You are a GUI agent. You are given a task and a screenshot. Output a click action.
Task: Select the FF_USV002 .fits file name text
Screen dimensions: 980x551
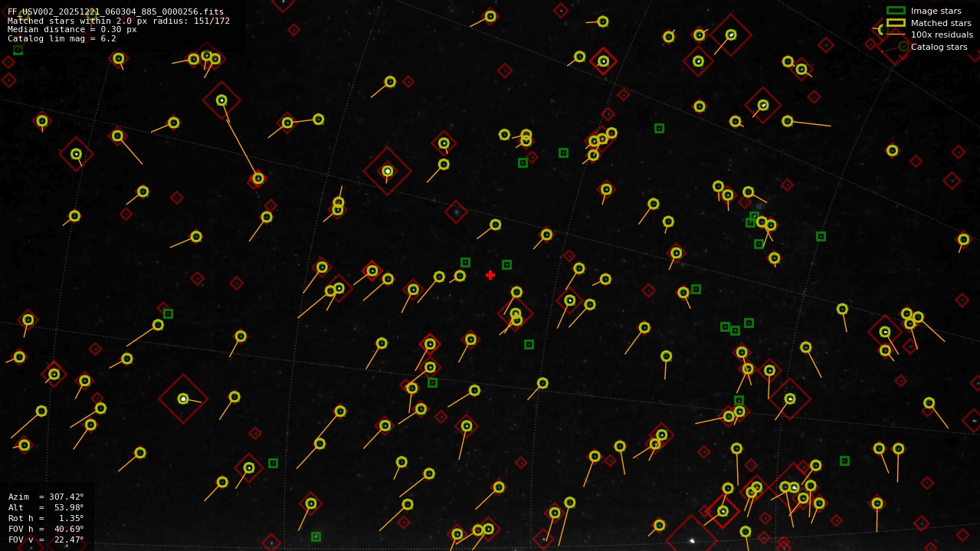(x=116, y=11)
